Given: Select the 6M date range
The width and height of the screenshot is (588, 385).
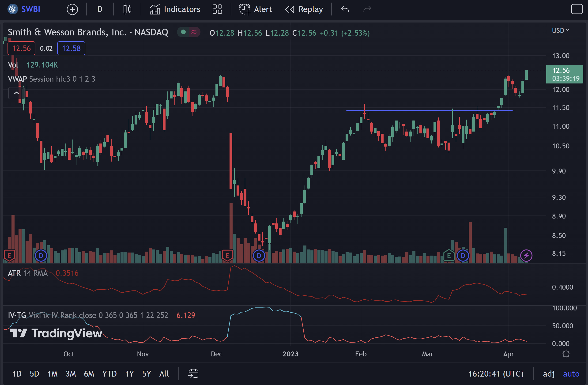Looking at the screenshot, I should tap(89, 374).
